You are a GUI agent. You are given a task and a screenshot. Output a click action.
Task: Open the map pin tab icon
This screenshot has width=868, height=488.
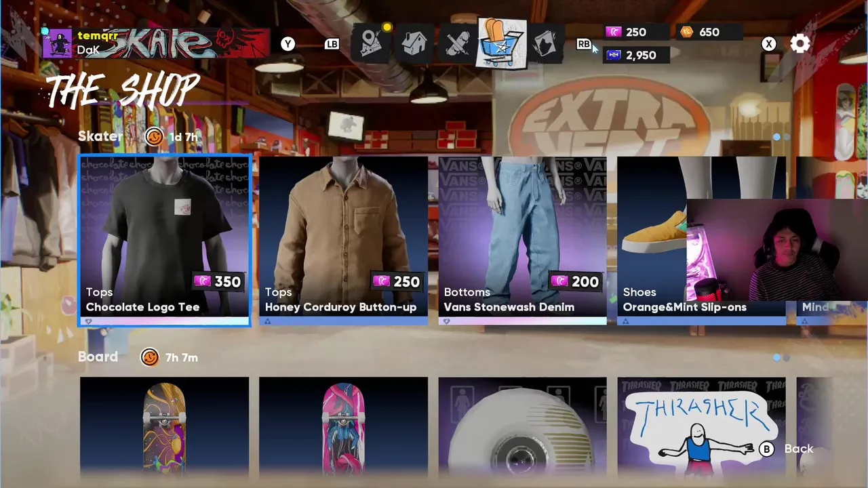click(372, 43)
